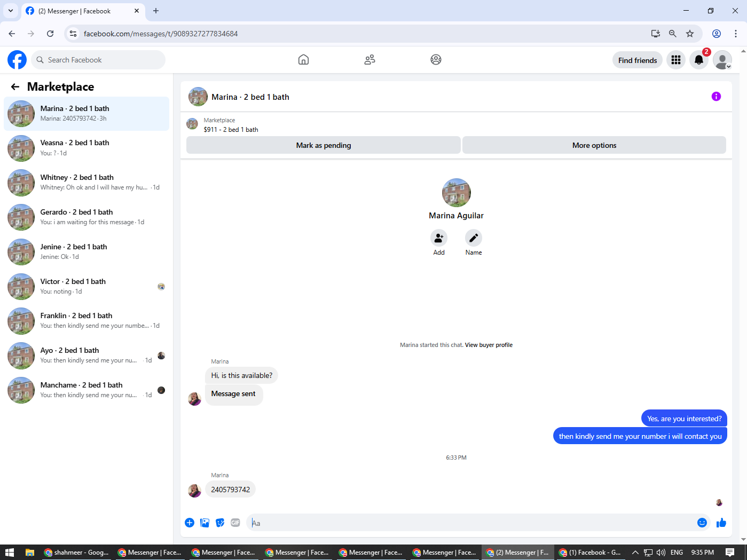Open the Manchame 2 bed 1 bath conversation

[x=87, y=390]
